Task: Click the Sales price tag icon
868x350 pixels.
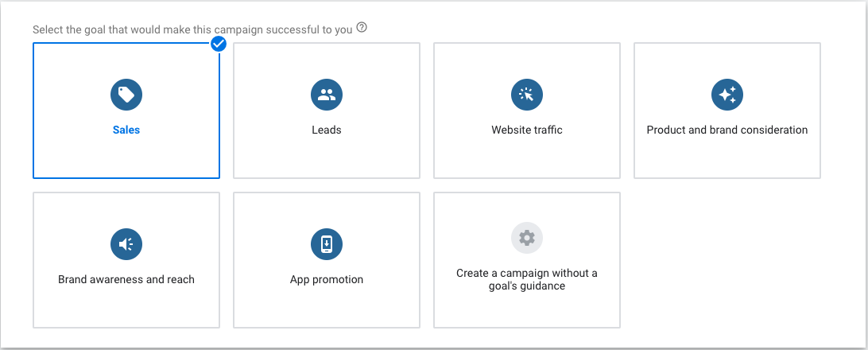Action: (x=126, y=95)
